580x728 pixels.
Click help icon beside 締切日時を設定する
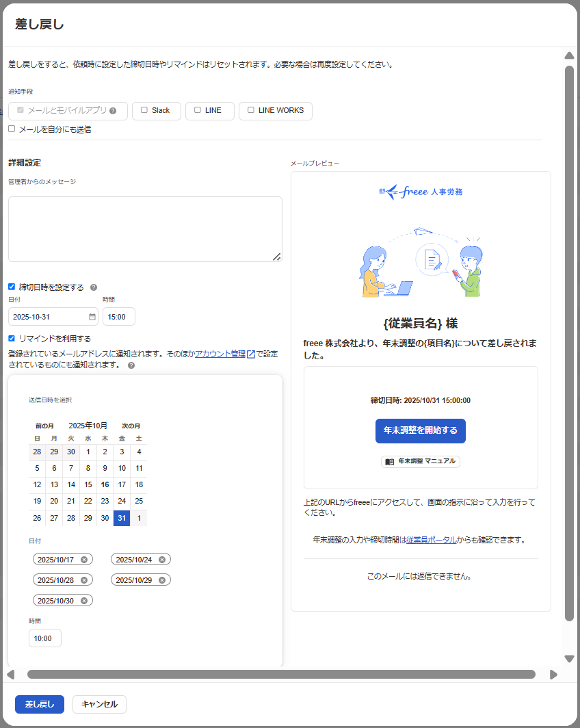coord(94,287)
